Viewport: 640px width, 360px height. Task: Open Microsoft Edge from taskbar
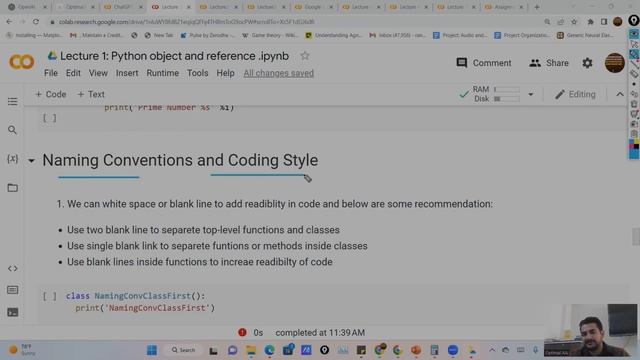269,350
